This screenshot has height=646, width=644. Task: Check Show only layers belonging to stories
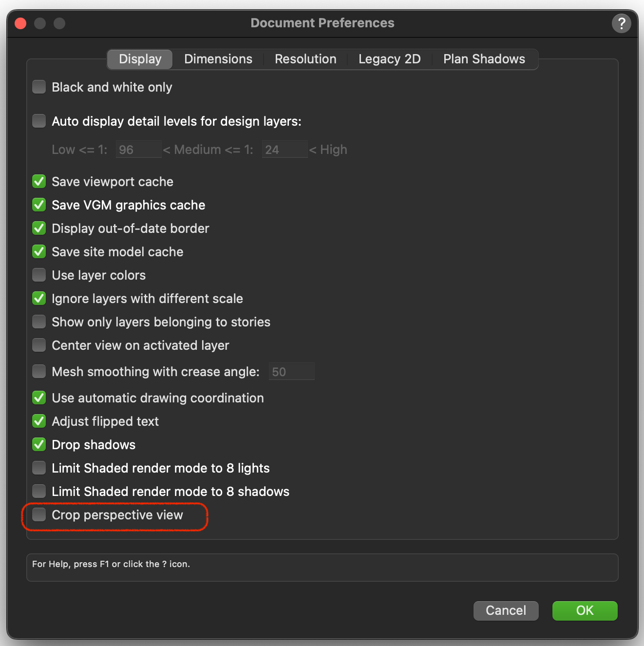(x=39, y=322)
